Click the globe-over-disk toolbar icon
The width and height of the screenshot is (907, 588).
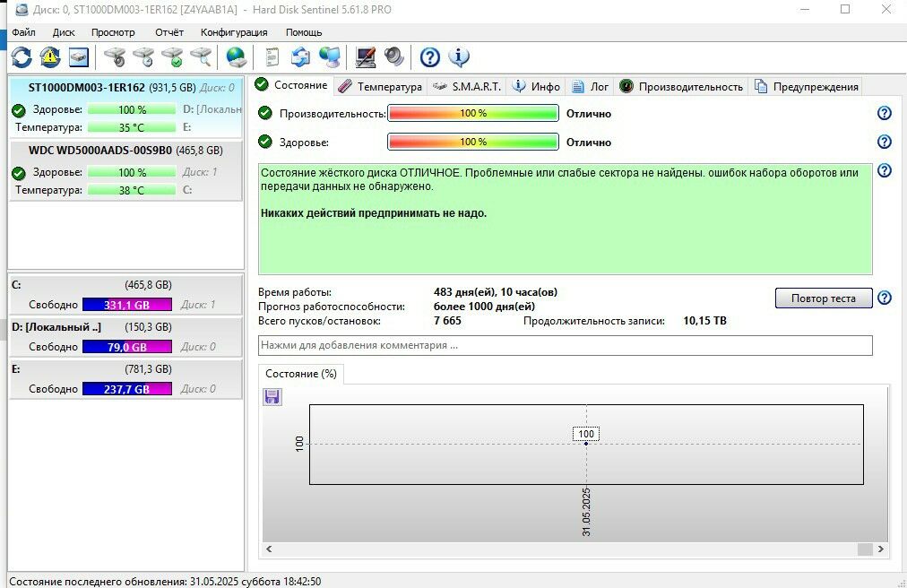236,57
